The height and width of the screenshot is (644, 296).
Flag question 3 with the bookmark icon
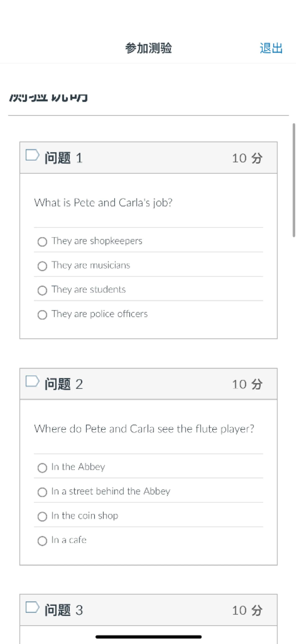(x=32, y=607)
